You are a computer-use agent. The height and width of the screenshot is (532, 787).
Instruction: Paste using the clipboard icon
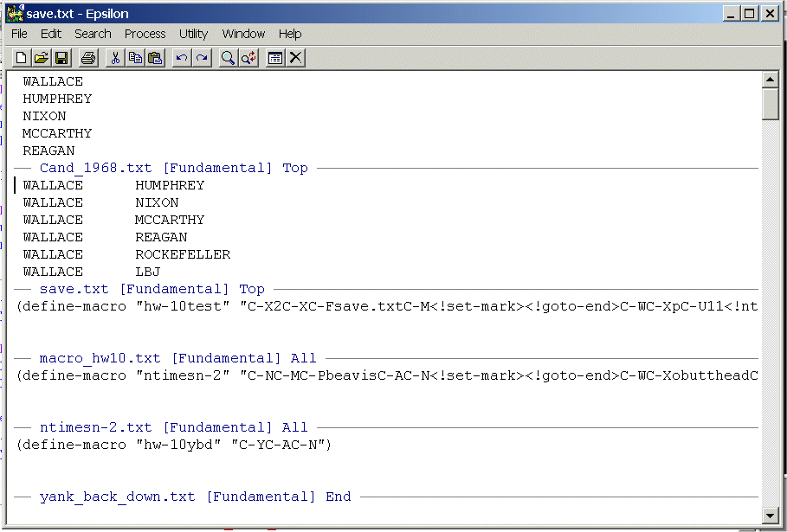(x=155, y=58)
